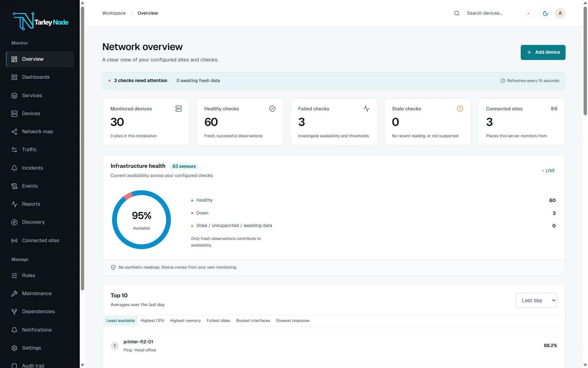Open the Failed checks card
Image resolution: width=588 pixels, height=368 pixels.
click(334, 122)
